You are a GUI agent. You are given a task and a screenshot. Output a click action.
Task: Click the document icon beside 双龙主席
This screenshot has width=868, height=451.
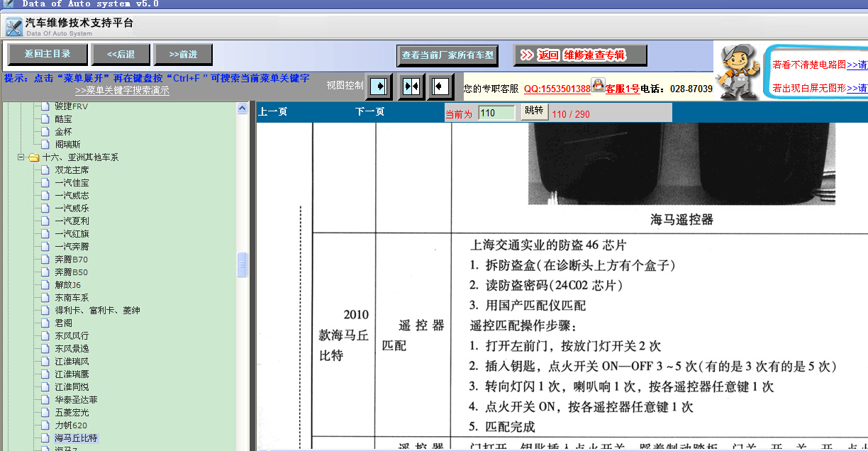pyautogui.click(x=45, y=170)
